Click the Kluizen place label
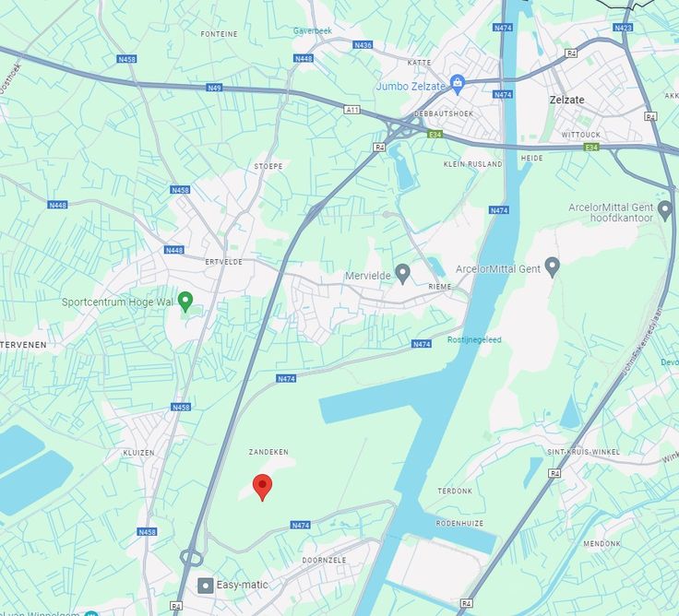 (138, 453)
